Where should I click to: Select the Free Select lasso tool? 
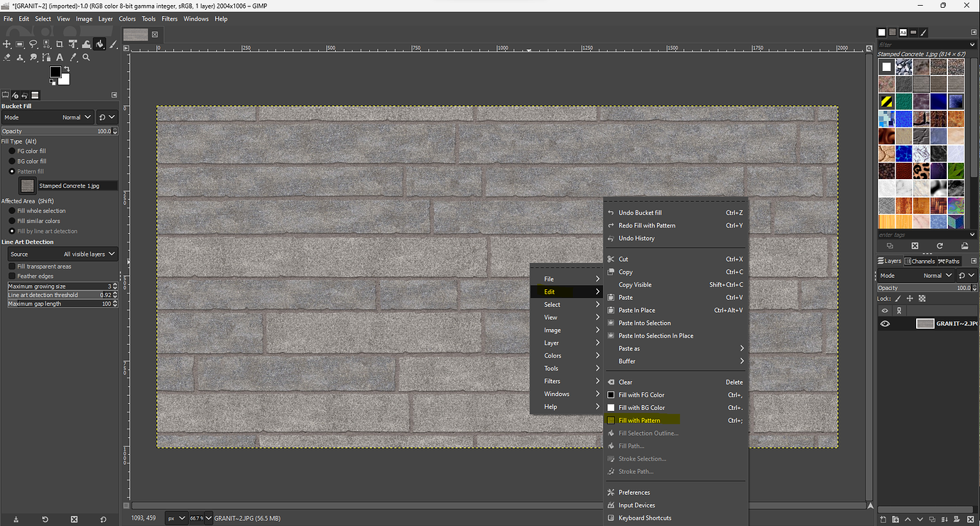click(33, 45)
